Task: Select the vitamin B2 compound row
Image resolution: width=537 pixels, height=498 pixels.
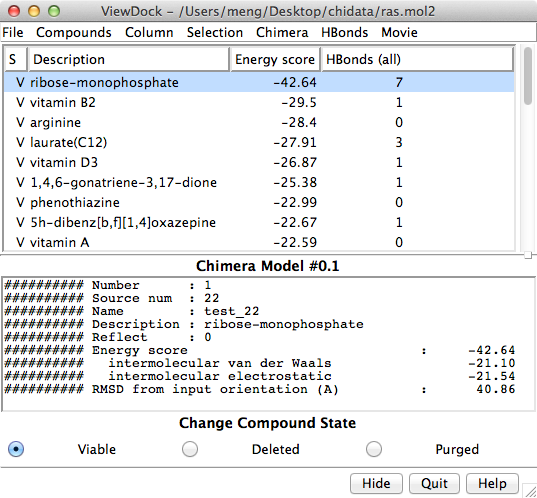Action: [259, 102]
